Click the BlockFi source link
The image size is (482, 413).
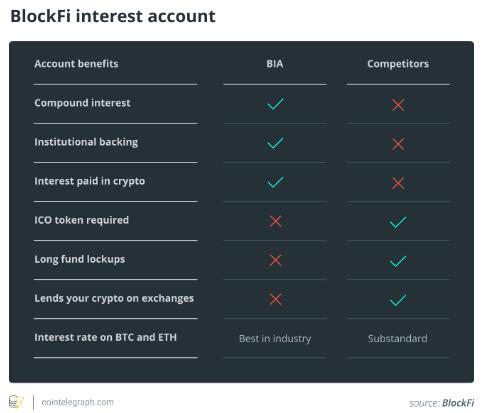[458, 403]
